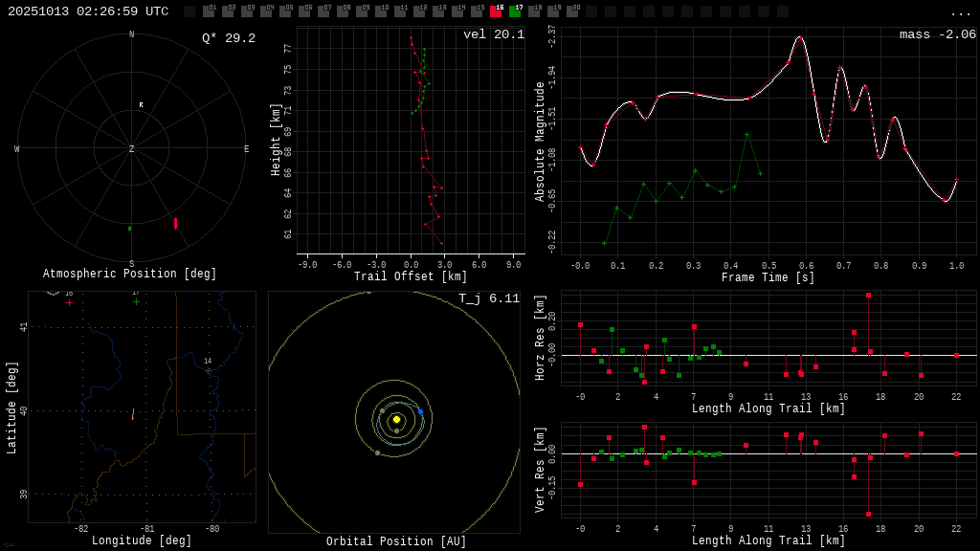Image resolution: width=980 pixels, height=551 pixels.
Task: Click the yellow Sun in the orbital plot
Action: click(396, 419)
